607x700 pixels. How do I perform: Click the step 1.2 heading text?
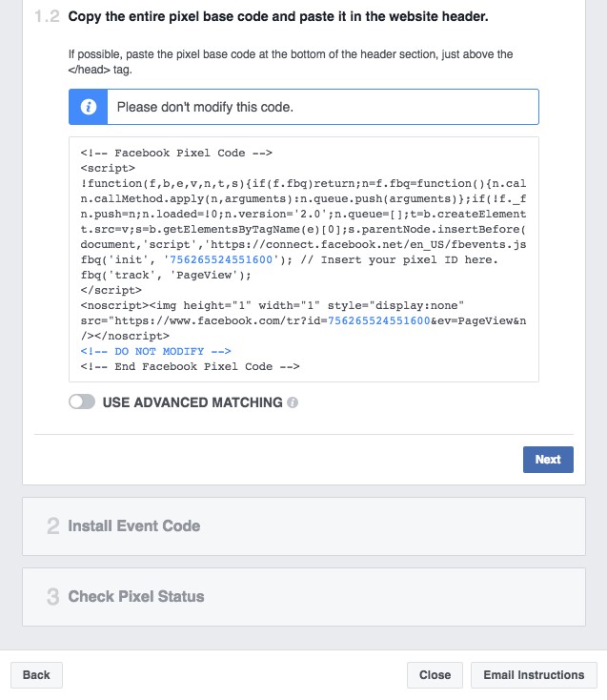click(278, 16)
